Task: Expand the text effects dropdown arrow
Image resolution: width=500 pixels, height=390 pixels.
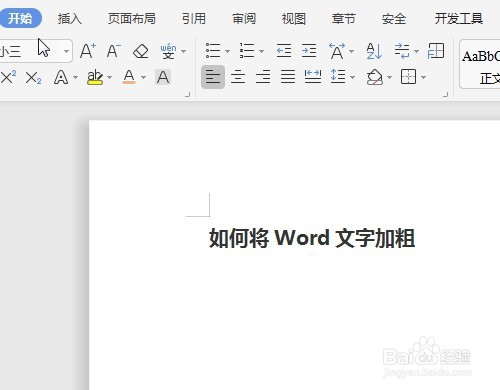Action: (x=76, y=77)
